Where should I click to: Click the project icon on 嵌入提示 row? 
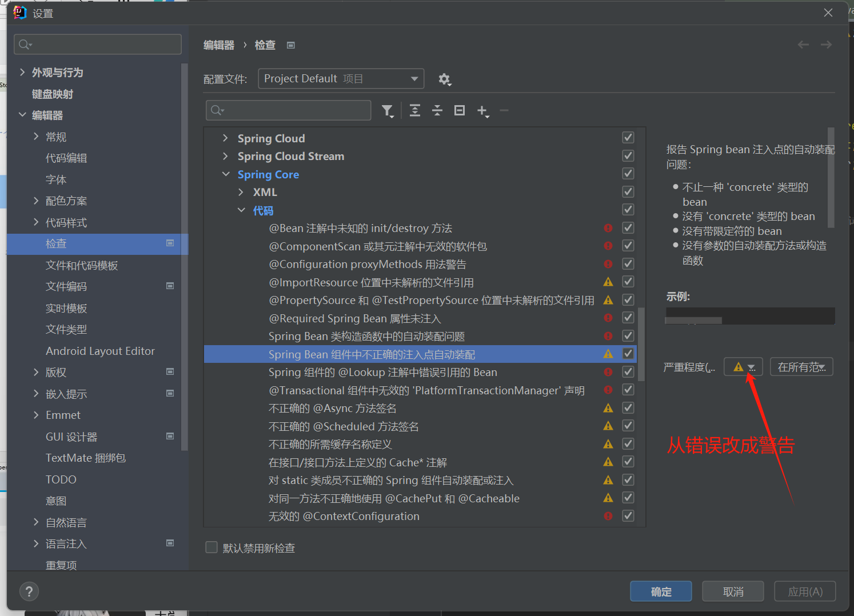point(170,393)
